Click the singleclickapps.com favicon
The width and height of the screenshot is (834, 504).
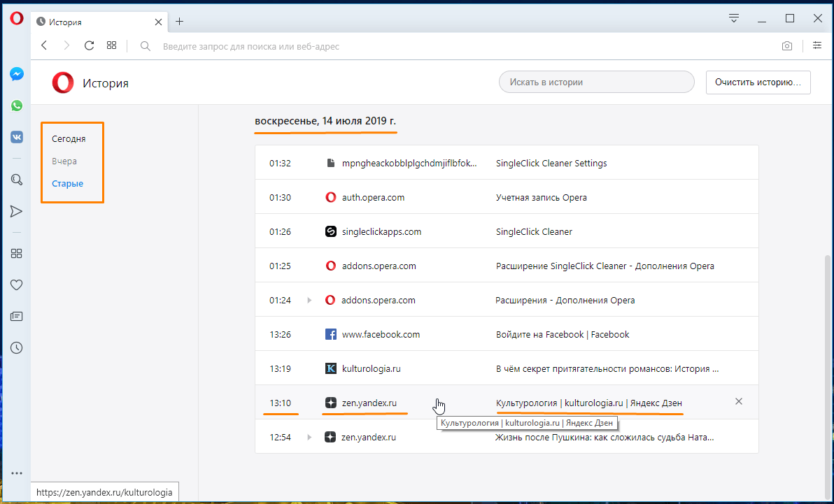pyautogui.click(x=330, y=232)
